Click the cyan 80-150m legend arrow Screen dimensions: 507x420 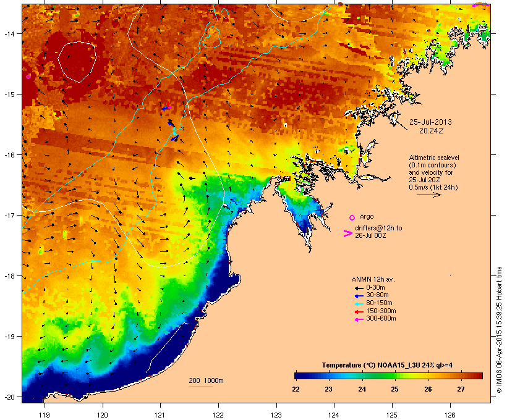click(359, 304)
